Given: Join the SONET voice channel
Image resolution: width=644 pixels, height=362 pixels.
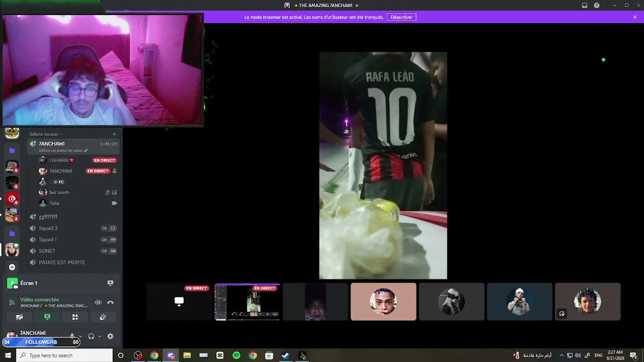Looking at the screenshot, I should click(x=73, y=251).
